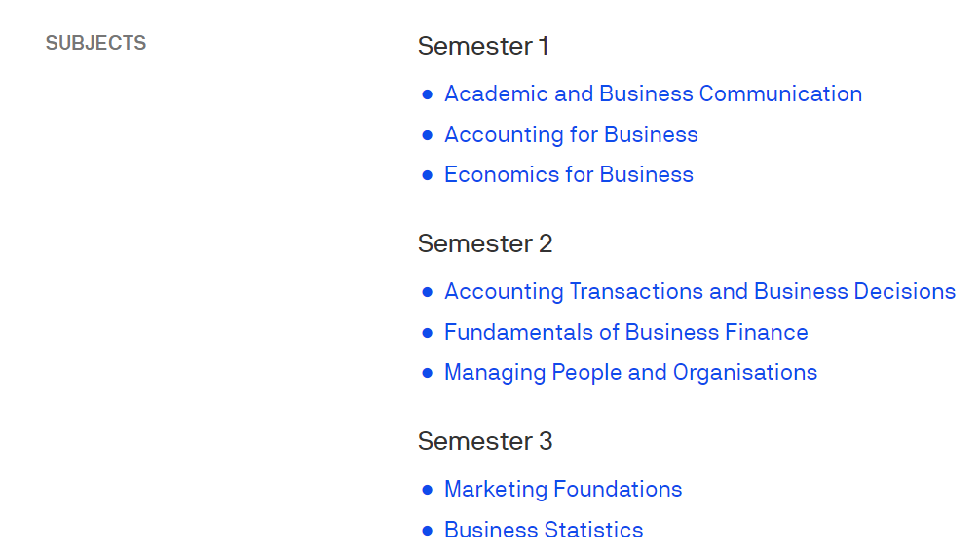This screenshot has height=556, width=980.
Task: Click bullet beside Fundamentals of Business Finance
Action: (x=428, y=333)
